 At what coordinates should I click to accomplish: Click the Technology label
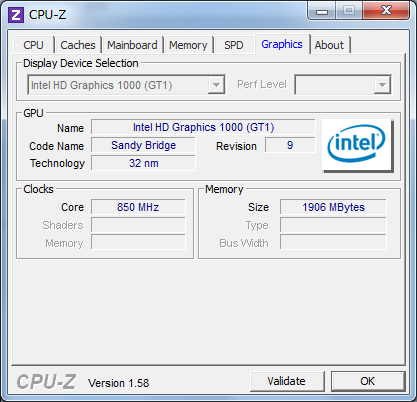pos(57,163)
